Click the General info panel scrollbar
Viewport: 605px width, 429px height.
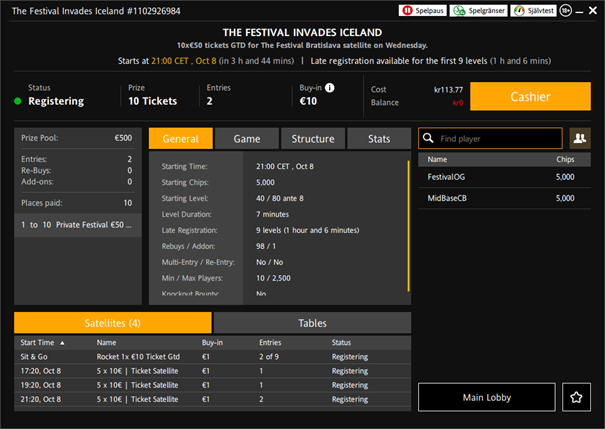click(408, 200)
